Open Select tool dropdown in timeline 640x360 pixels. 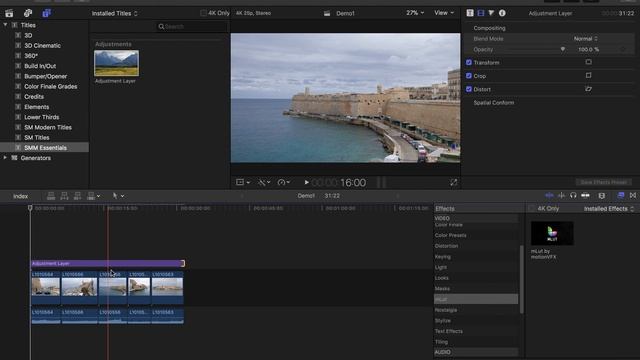point(118,196)
